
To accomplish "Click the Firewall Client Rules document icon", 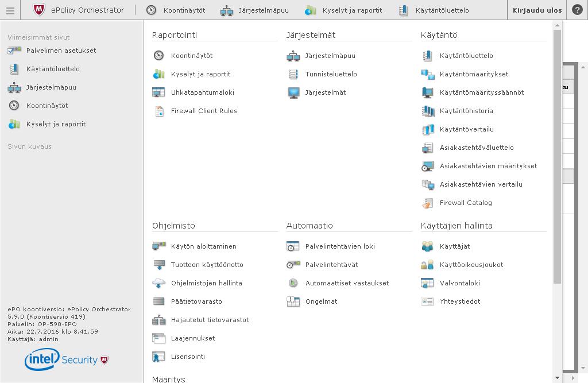I will (160, 111).
